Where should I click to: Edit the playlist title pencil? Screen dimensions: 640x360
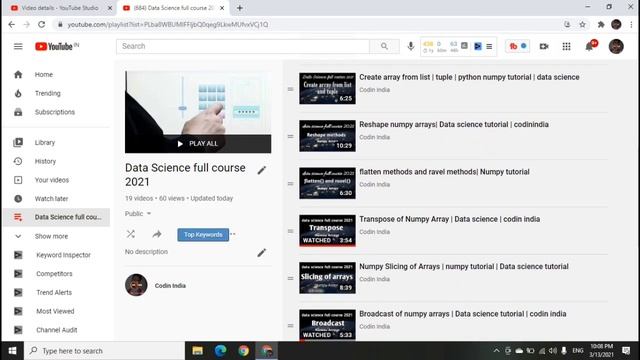(x=262, y=170)
